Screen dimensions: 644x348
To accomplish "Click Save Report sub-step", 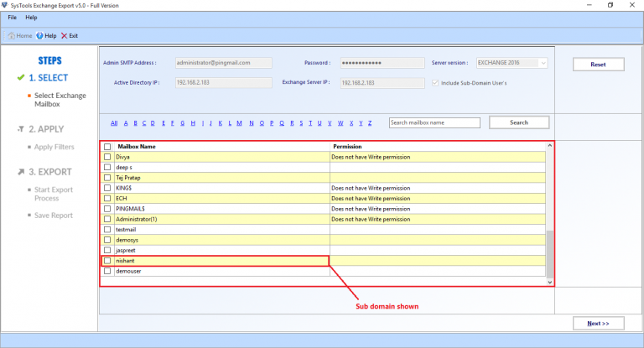I will (54, 216).
